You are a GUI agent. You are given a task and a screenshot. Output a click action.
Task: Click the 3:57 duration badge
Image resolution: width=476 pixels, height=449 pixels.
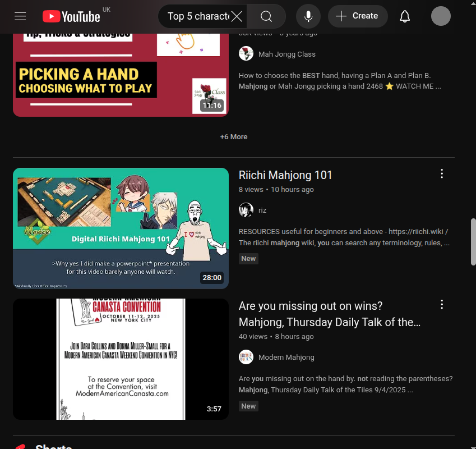pos(214,409)
